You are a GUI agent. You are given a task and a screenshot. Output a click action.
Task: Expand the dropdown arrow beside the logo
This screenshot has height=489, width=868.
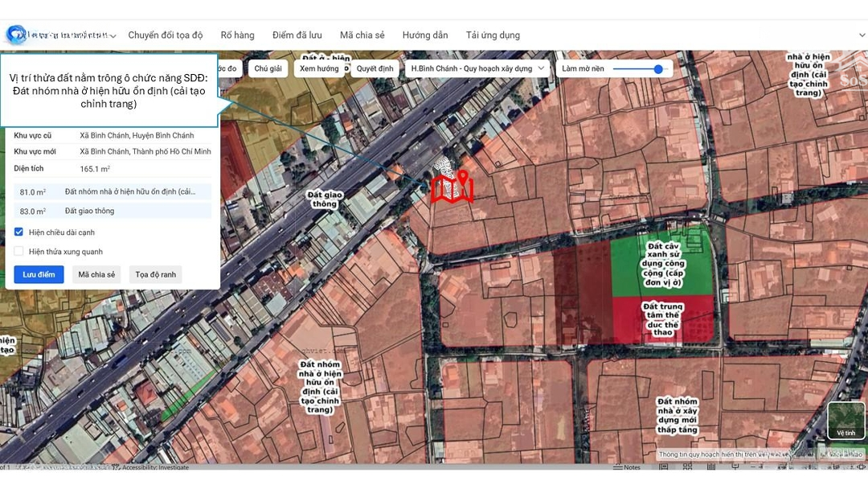pos(113,36)
